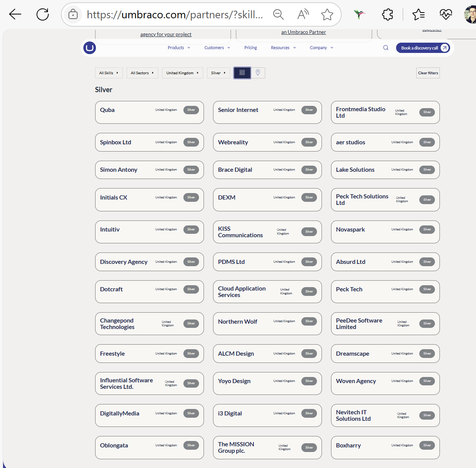Image resolution: width=476 pixels, height=468 pixels.
Task: Select the Dotcraft partner card
Action: coord(150,292)
